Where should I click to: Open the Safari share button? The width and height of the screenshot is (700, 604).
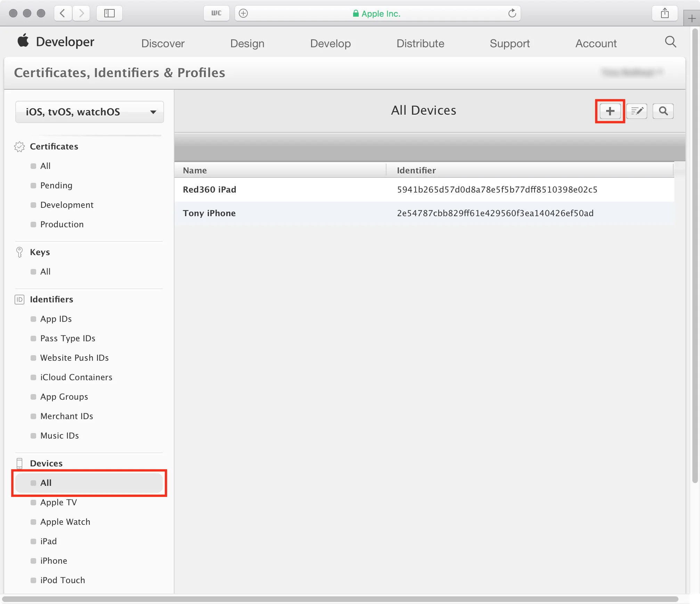tap(665, 13)
